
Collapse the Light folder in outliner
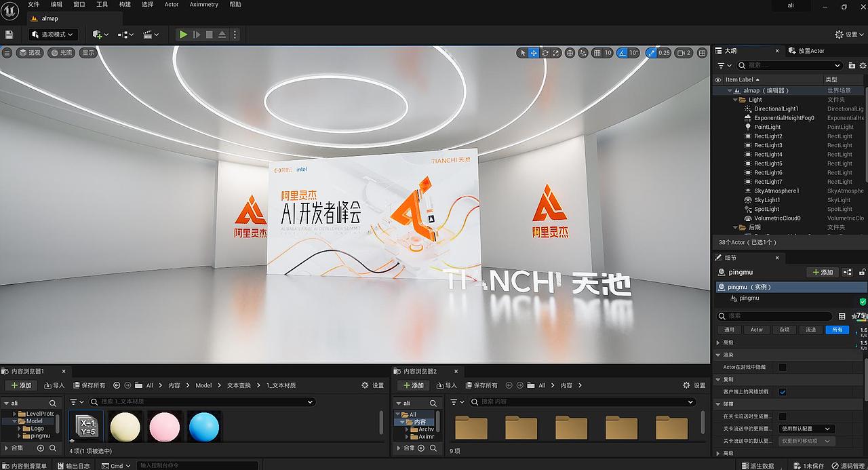click(736, 100)
